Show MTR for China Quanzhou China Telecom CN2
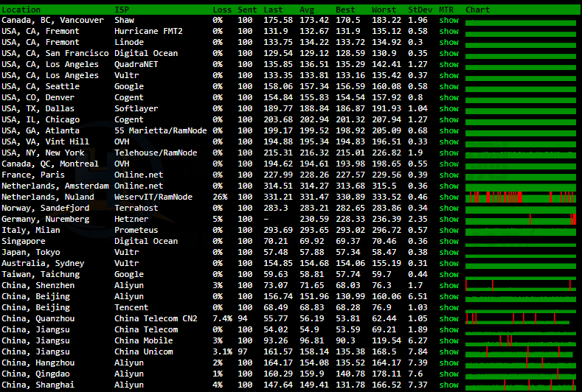 pos(448,318)
